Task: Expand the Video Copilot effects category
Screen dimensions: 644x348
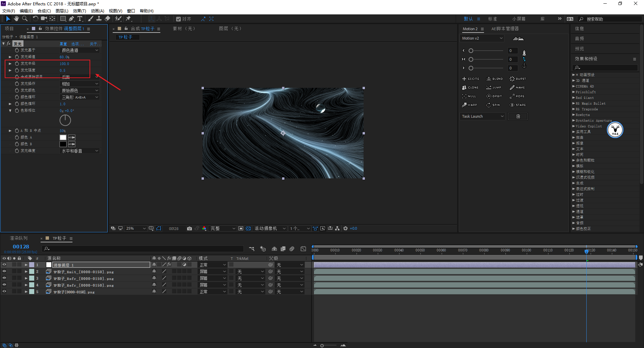Action: 573,126
